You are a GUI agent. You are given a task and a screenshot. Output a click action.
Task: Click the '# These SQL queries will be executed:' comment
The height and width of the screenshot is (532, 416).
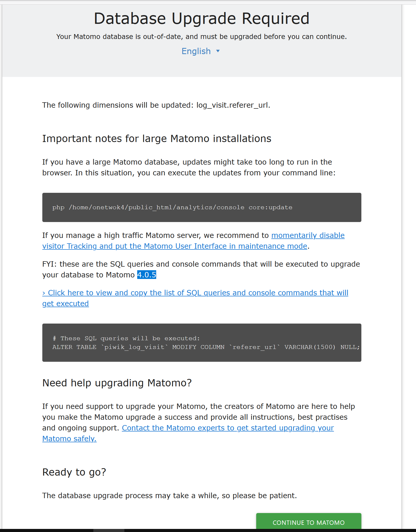(x=126, y=338)
